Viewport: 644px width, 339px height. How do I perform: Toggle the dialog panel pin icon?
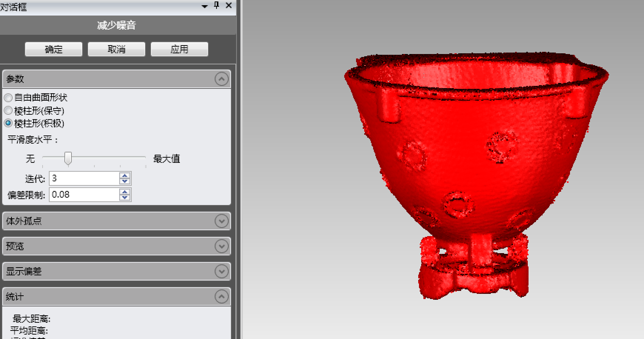[217, 6]
